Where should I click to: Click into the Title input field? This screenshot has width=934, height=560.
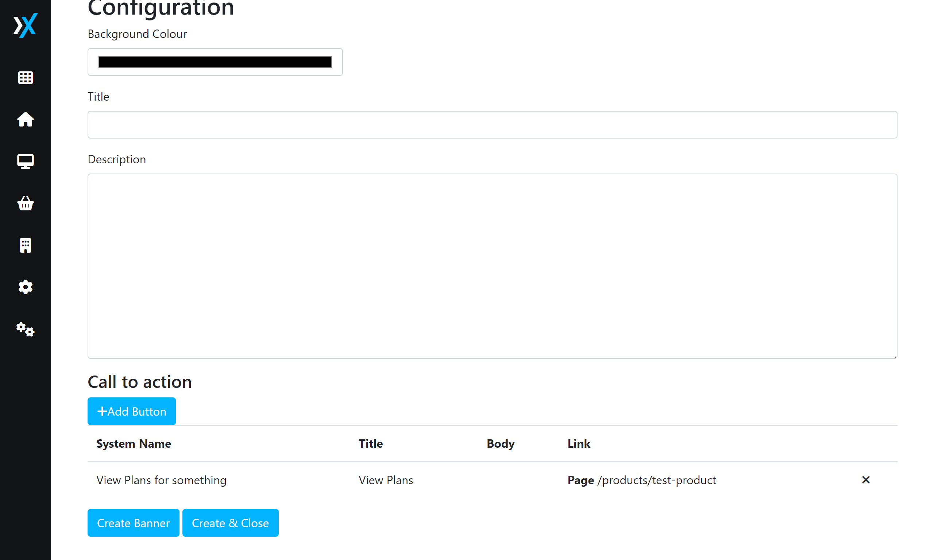point(492,125)
